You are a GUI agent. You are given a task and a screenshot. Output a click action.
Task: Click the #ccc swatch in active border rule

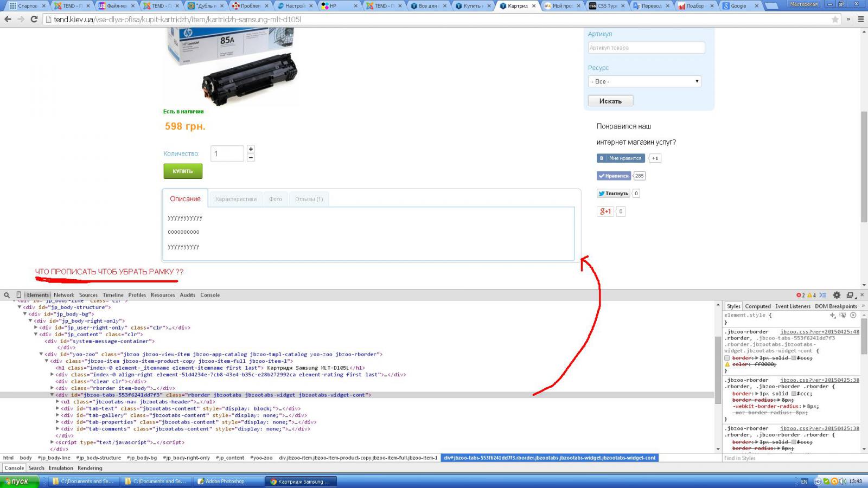(794, 394)
